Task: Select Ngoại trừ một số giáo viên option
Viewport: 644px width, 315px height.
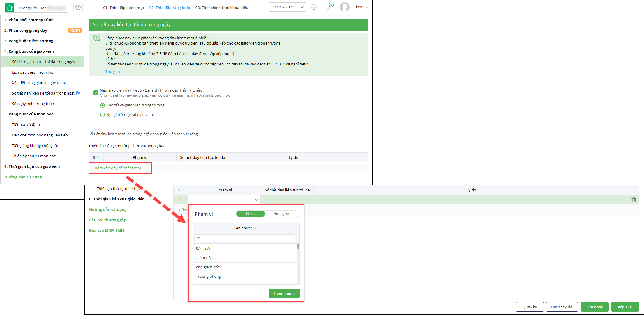Action: pos(103,115)
